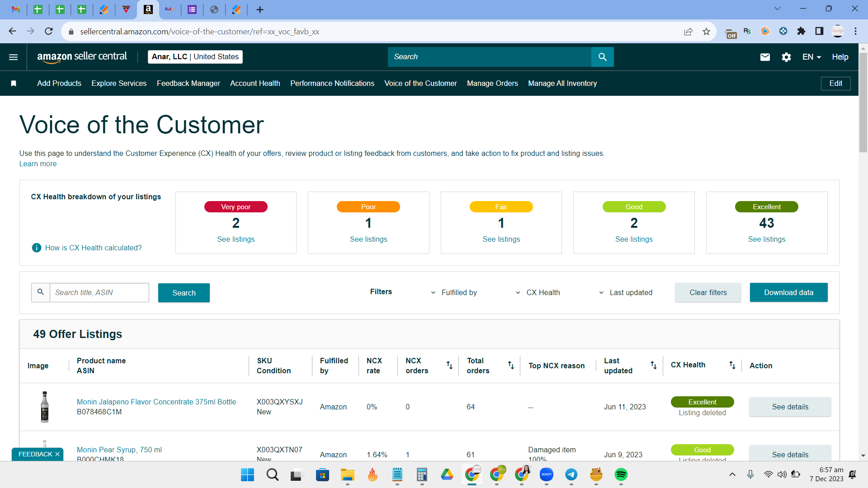This screenshot has height=488, width=868.
Task: Expand the Fulfilled by filter dropdown
Action: (x=454, y=293)
